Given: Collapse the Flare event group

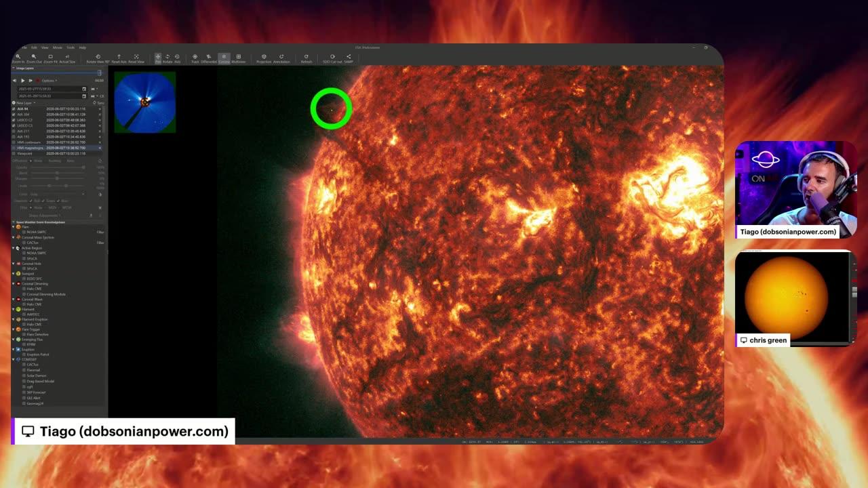Looking at the screenshot, I should click(x=13, y=227).
